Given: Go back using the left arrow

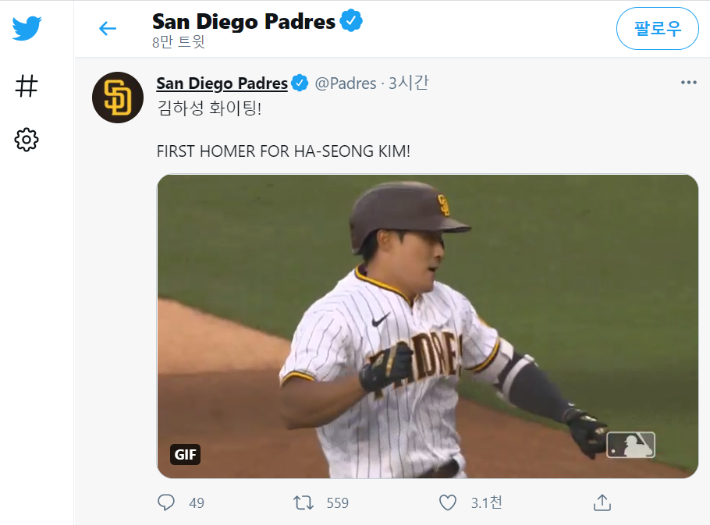Looking at the screenshot, I should pos(108,29).
